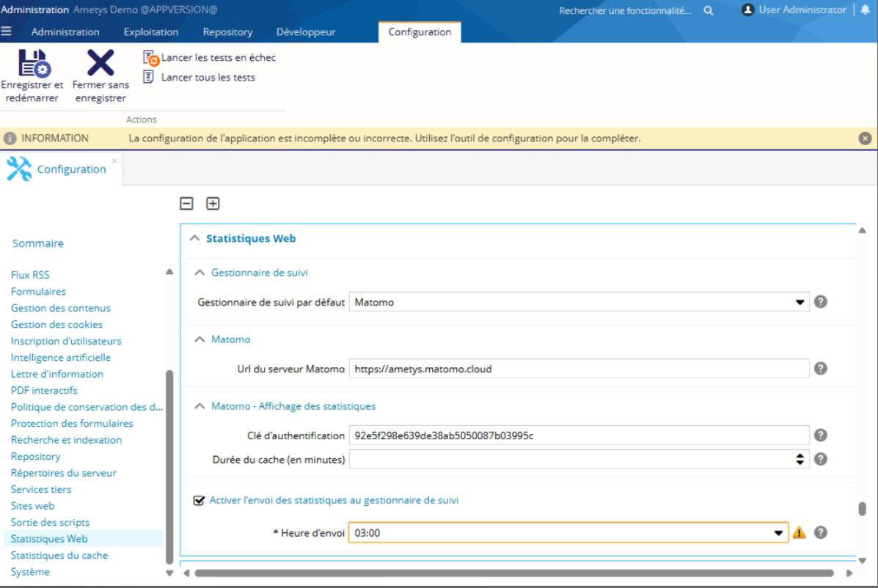
Task: Uncheck Activer l'envoi des statistiques checkbox
Action: tap(198, 501)
